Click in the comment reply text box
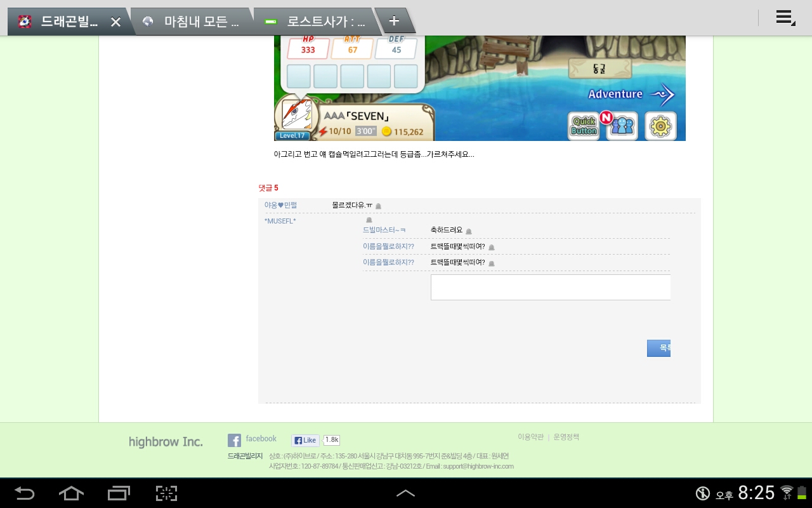The width and height of the screenshot is (812, 508). tap(550, 287)
